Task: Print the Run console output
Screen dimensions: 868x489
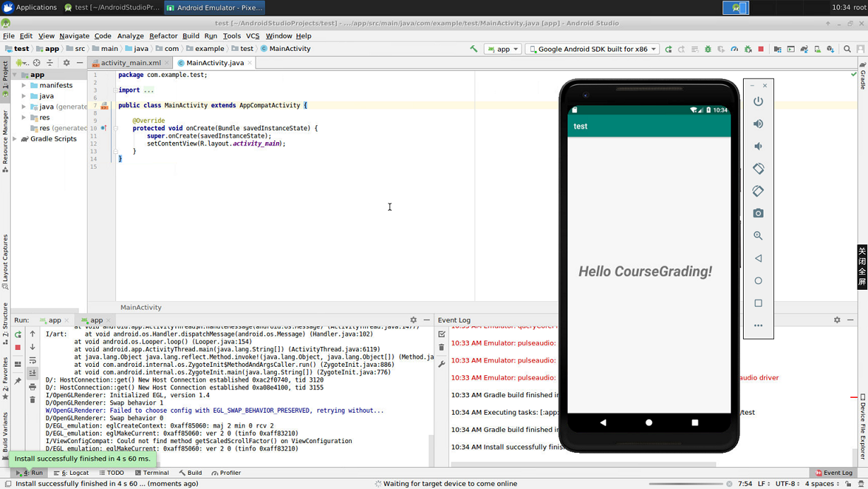Action: coord(32,387)
